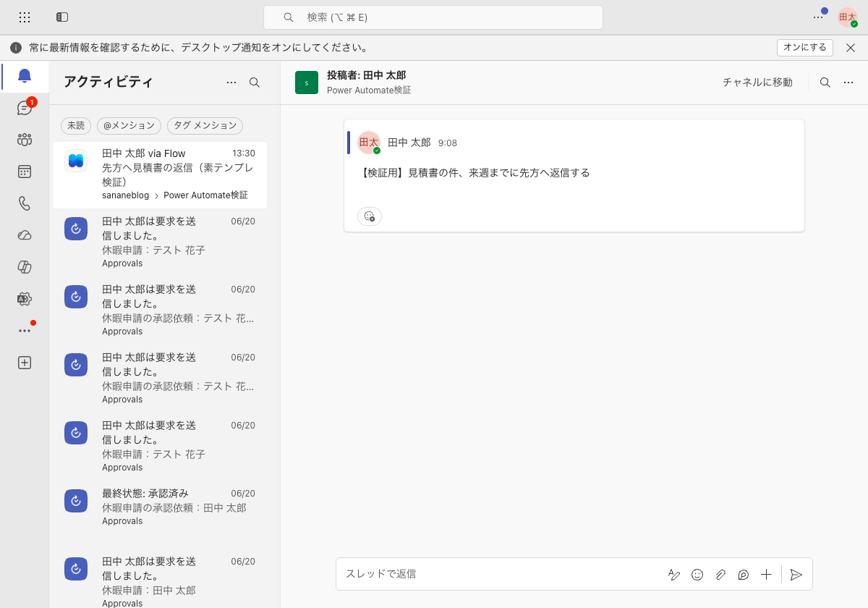Search within channel magnifier icon in header

pos(825,83)
